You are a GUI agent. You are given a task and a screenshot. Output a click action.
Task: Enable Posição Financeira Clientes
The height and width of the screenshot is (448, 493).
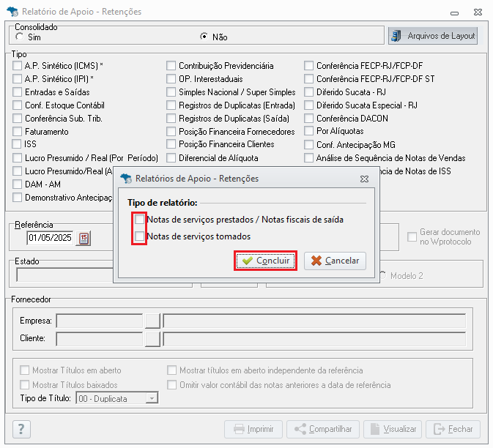171,144
